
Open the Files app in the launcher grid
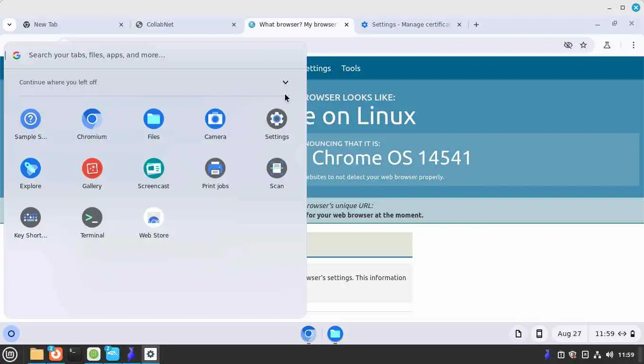pos(153,124)
